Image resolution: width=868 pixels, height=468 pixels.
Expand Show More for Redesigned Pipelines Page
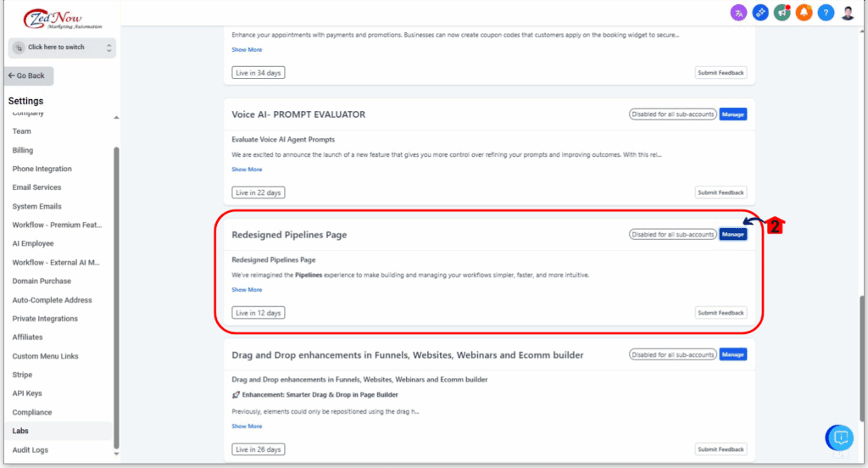click(247, 290)
